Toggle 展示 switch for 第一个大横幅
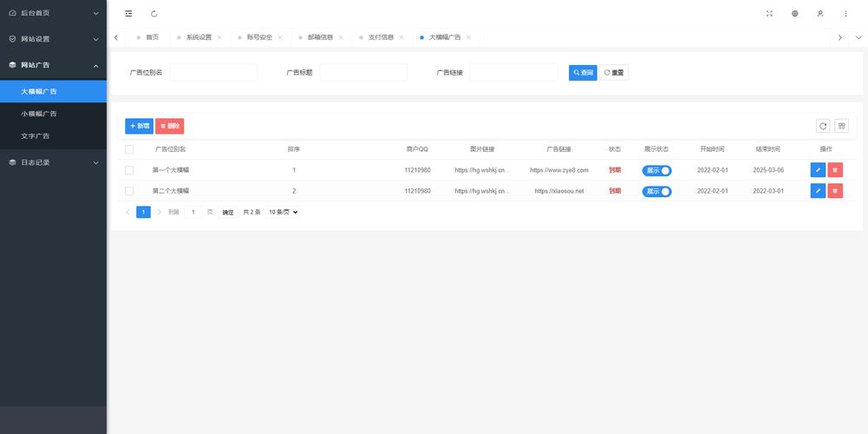This screenshot has width=868, height=434. pos(656,170)
